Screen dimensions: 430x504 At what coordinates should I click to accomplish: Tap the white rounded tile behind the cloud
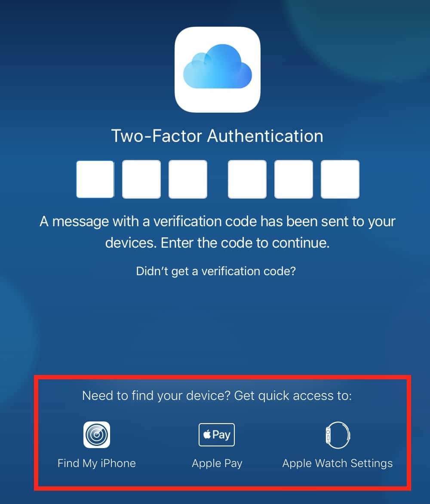(x=218, y=70)
